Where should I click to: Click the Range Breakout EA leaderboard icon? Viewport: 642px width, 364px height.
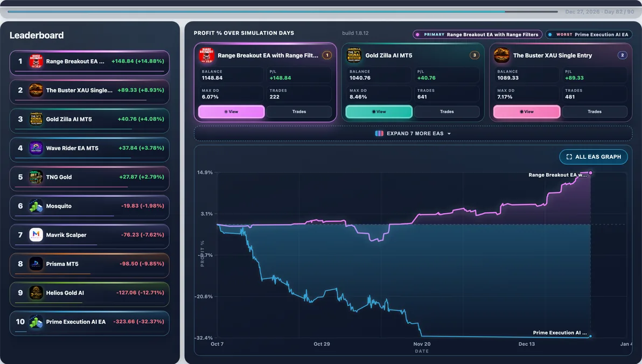[x=36, y=61]
